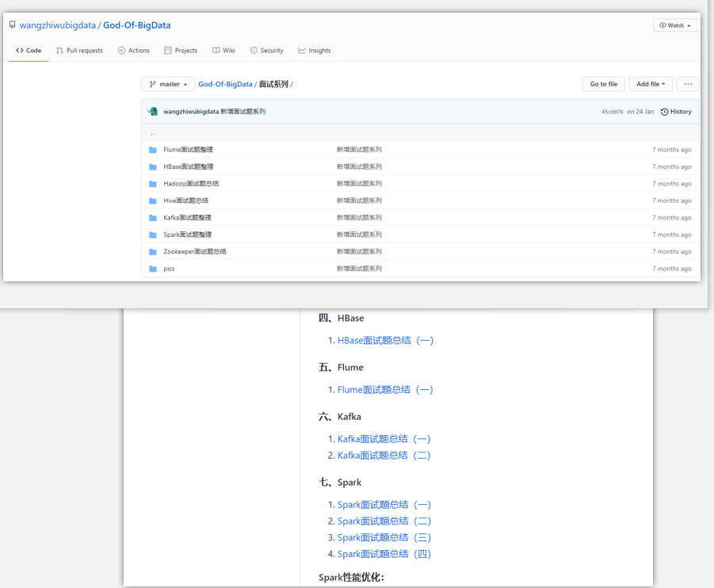Go up to the parent directory (..)
Image resolution: width=714 pixels, height=588 pixels.
(x=152, y=133)
